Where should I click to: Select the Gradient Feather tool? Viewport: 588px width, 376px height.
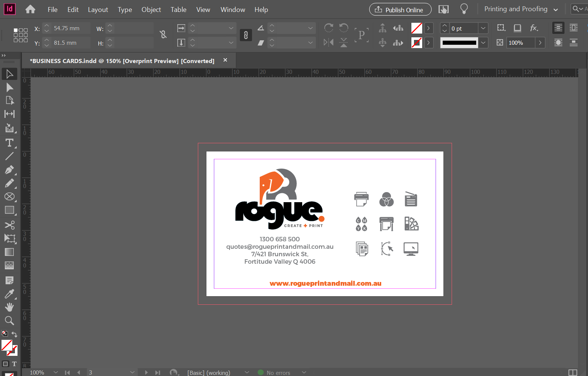10,266
